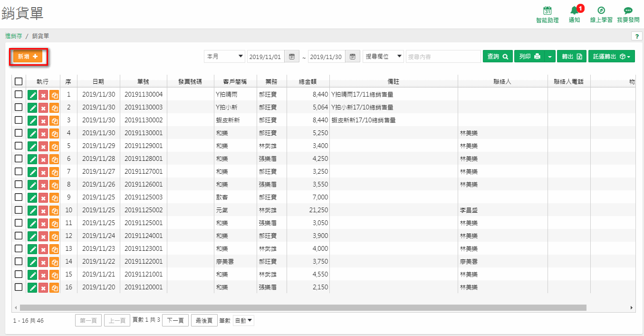This screenshot has width=644, height=336.
Task: Copy row 14 order 20191122001
Action: [54, 262]
